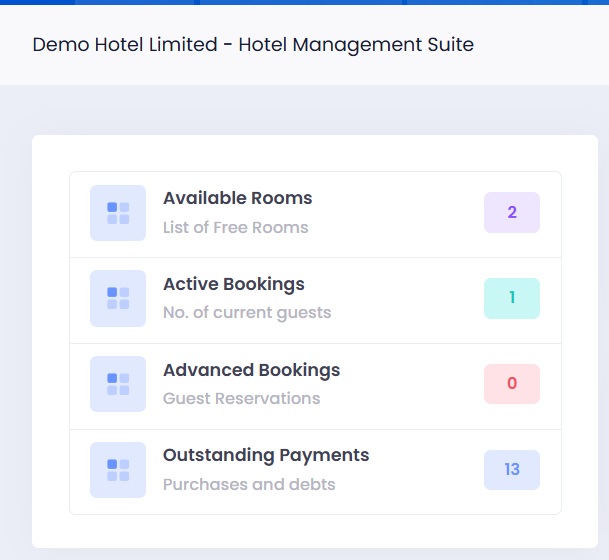Open the Active Bookings entry

point(233,284)
